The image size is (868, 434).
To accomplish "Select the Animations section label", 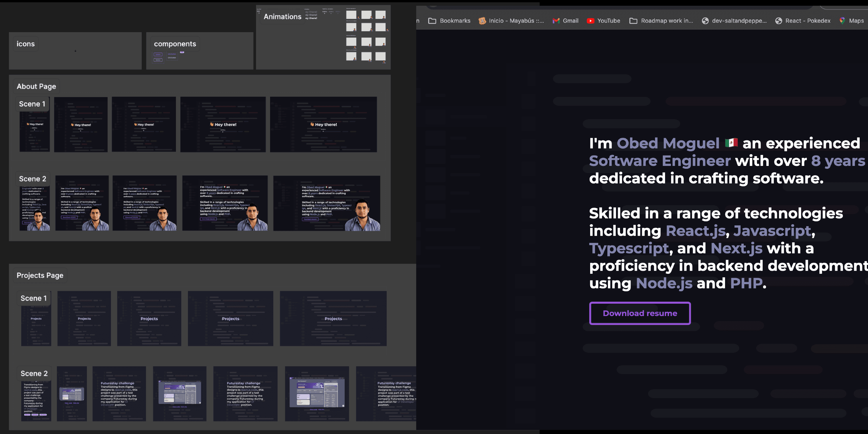I will 282,17.
